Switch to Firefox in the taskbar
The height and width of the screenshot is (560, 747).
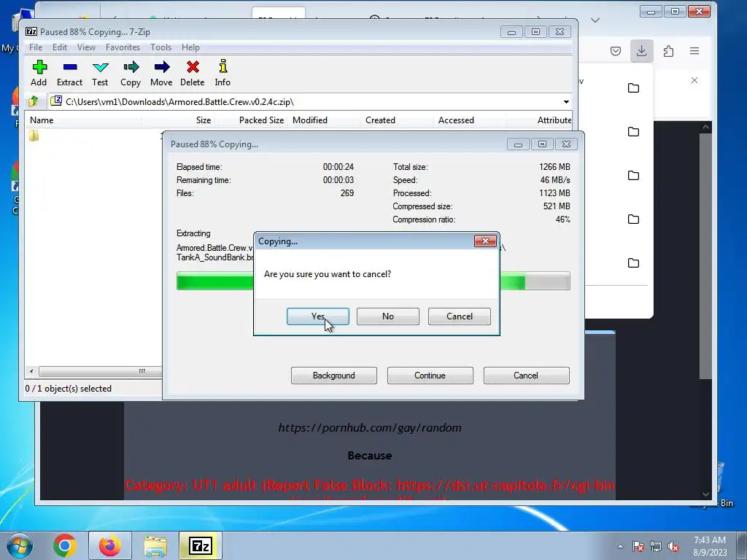pyautogui.click(x=109, y=545)
